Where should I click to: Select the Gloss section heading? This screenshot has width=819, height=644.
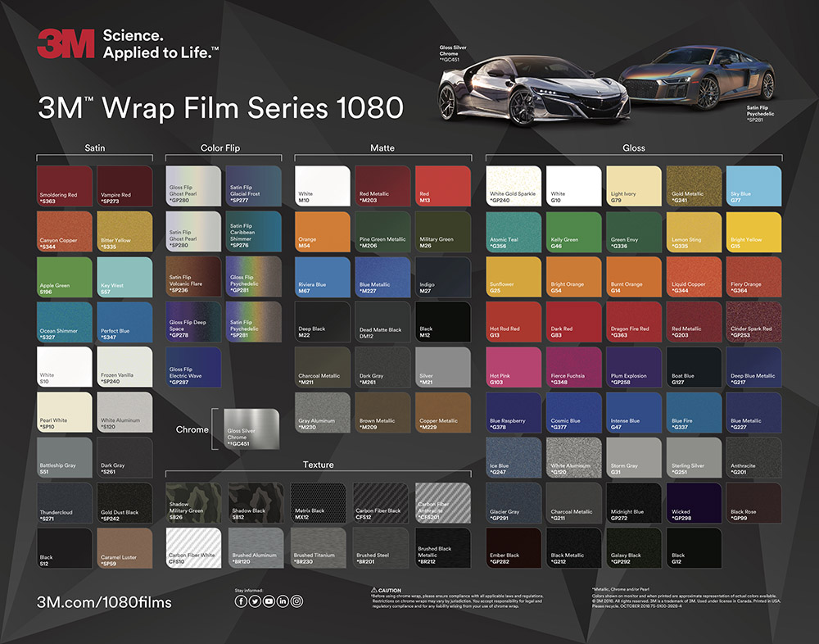click(634, 148)
